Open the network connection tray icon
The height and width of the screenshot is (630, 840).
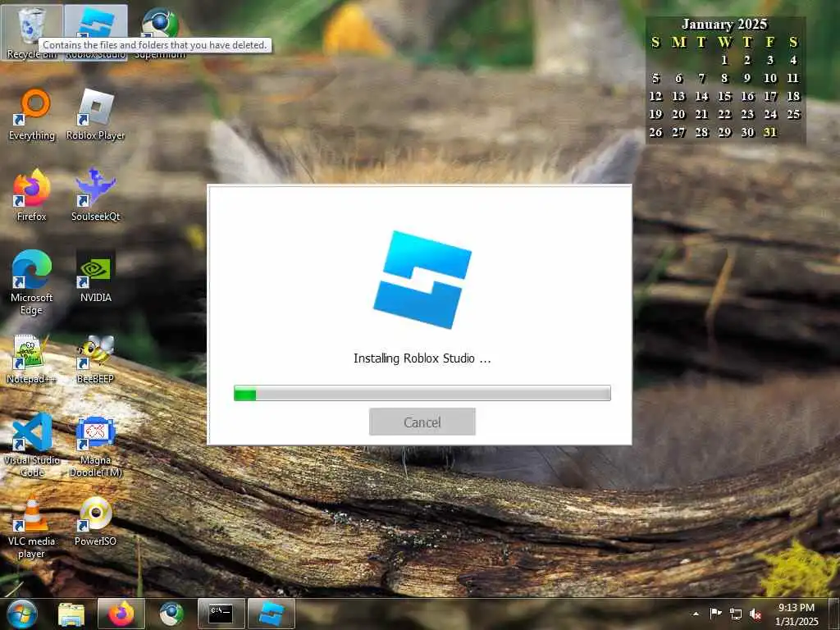tap(736, 614)
